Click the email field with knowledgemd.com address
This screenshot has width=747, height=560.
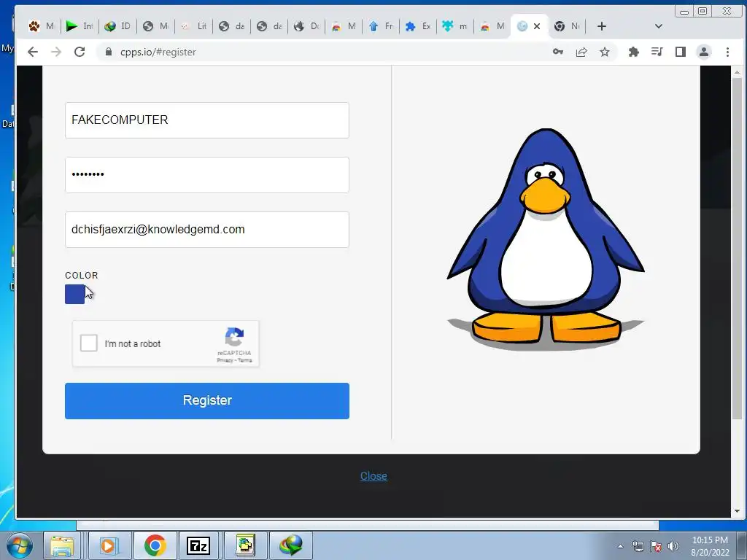206,230
